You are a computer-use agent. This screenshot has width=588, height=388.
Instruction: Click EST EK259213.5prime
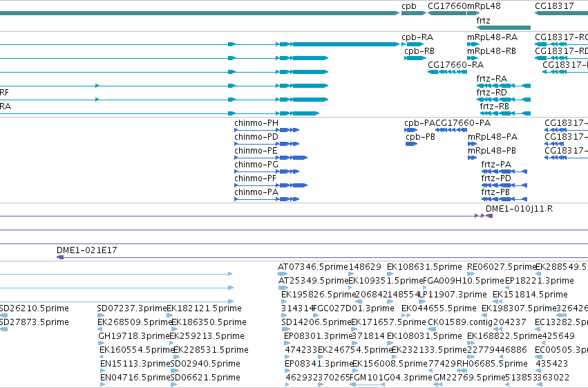(x=172, y=343)
